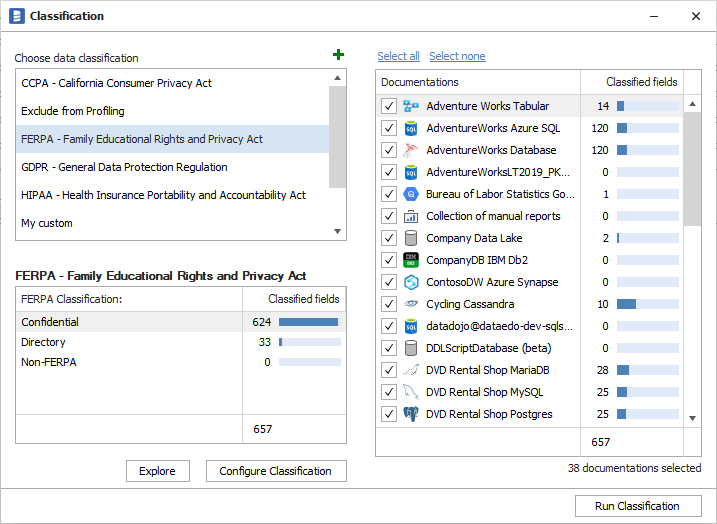The width and height of the screenshot is (717, 524).
Task: Click the Adventure Works Tabular icon
Action: point(410,106)
